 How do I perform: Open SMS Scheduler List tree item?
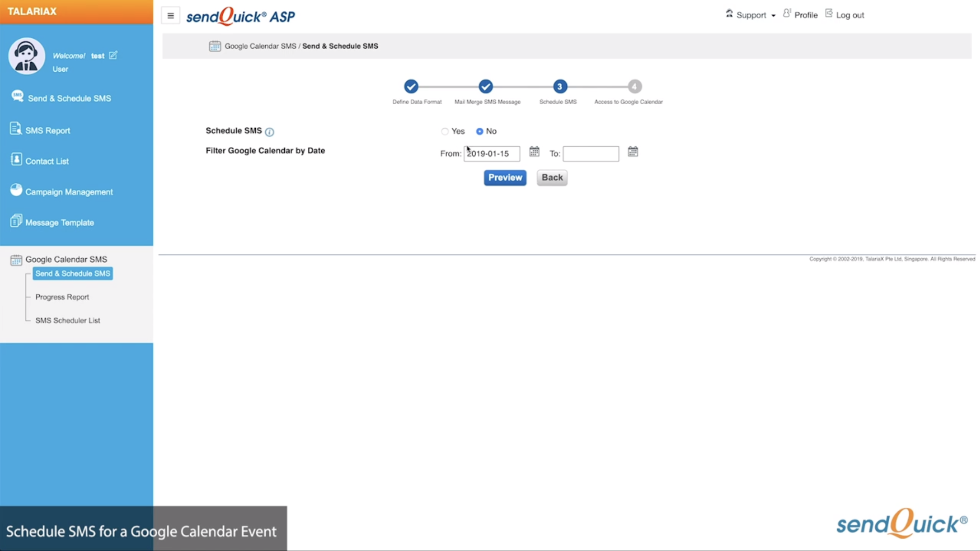68,320
